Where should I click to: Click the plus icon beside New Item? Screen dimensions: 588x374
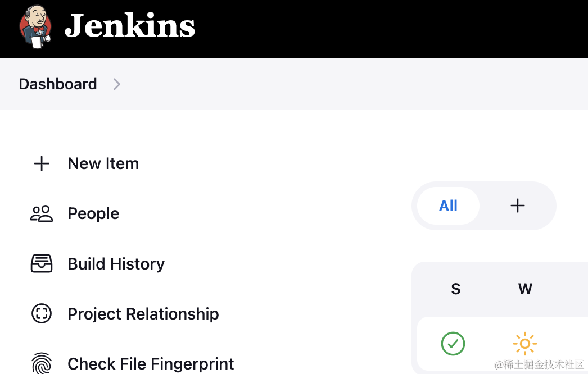pyautogui.click(x=42, y=164)
